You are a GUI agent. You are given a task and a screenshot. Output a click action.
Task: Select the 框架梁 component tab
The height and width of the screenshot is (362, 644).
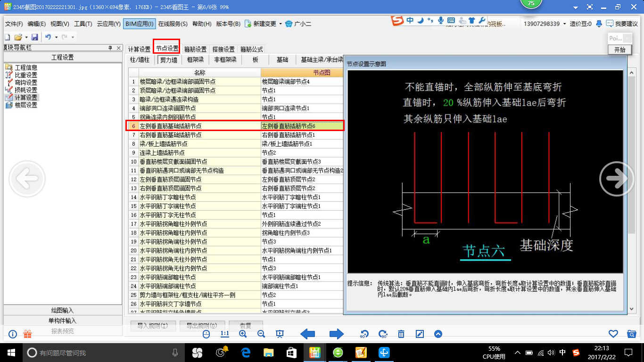(x=195, y=60)
